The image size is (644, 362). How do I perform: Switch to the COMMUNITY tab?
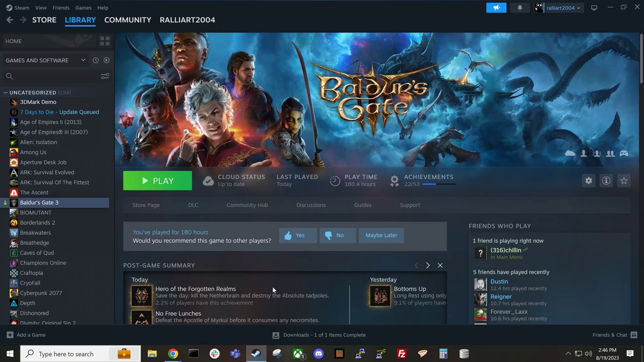[x=128, y=20]
